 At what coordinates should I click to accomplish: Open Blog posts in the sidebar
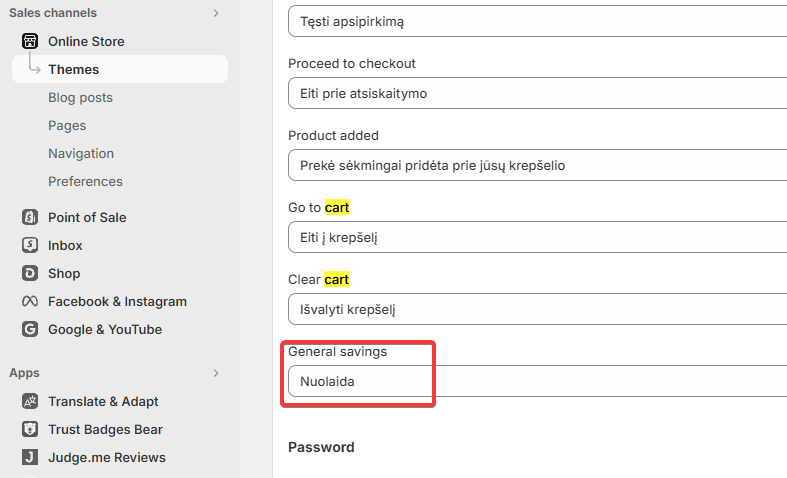pyautogui.click(x=80, y=97)
